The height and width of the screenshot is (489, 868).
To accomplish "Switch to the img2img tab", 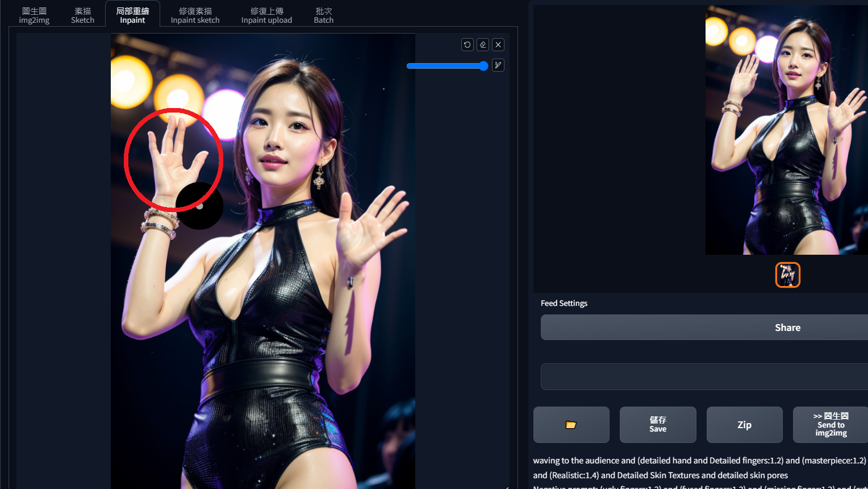I will coord(34,15).
